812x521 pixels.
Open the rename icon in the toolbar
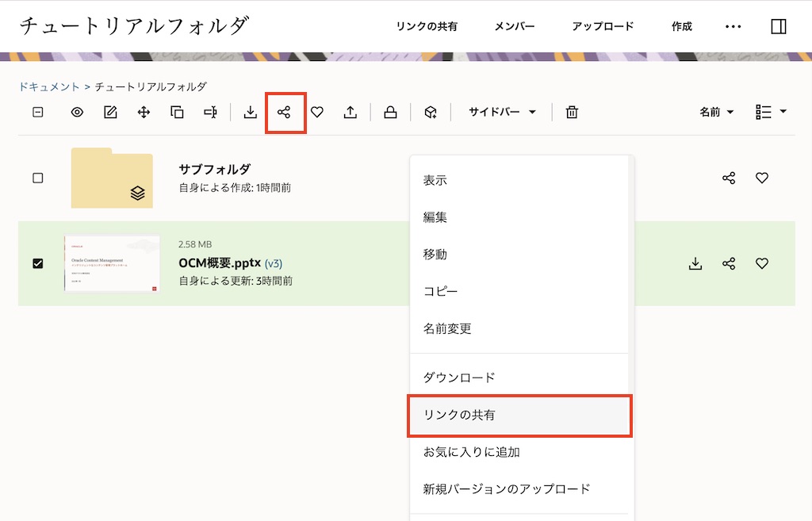tap(209, 112)
